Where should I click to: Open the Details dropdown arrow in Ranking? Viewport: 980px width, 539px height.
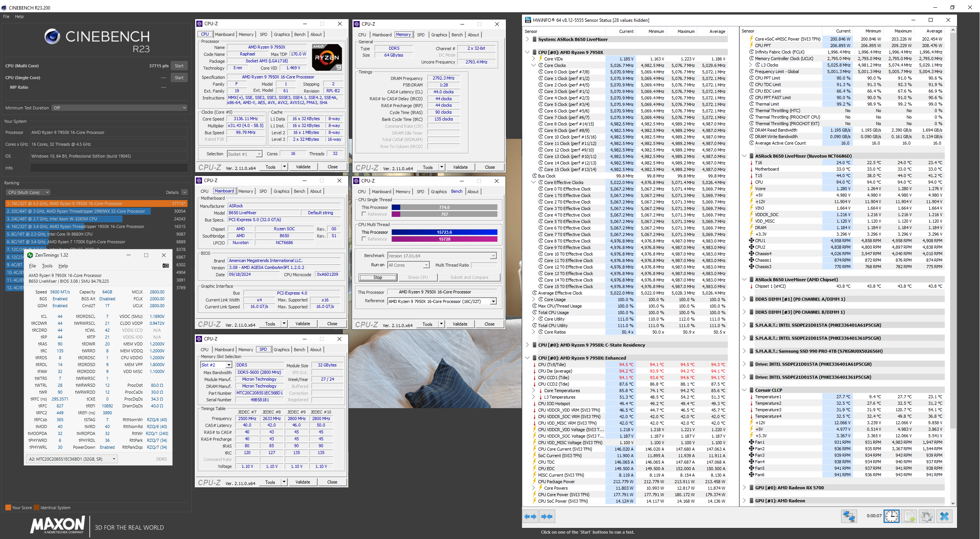click(184, 192)
